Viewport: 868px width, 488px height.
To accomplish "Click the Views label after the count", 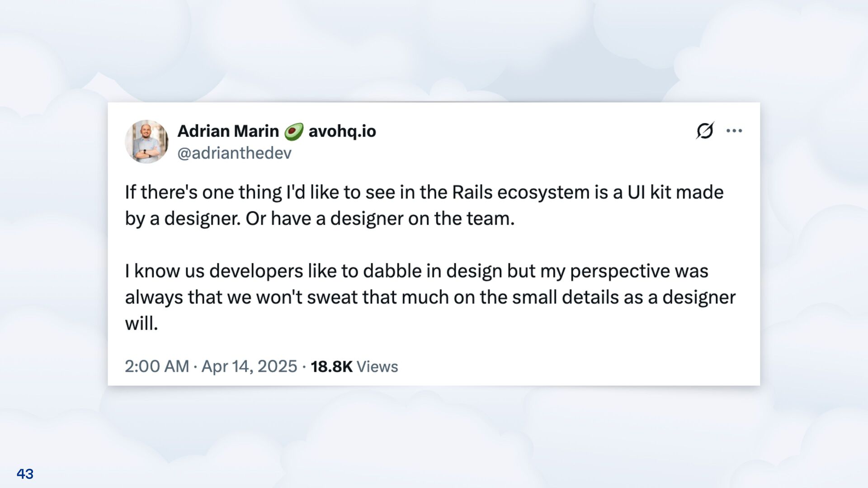I will click(x=377, y=366).
